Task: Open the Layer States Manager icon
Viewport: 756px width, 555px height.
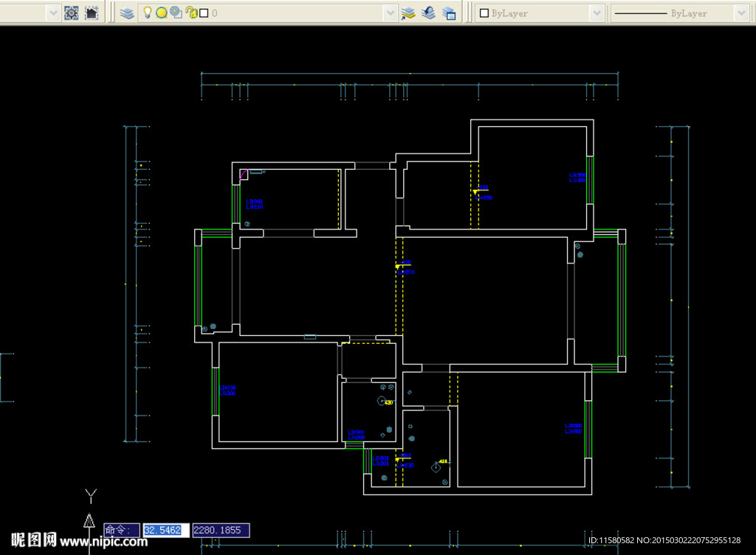Action: (448, 13)
